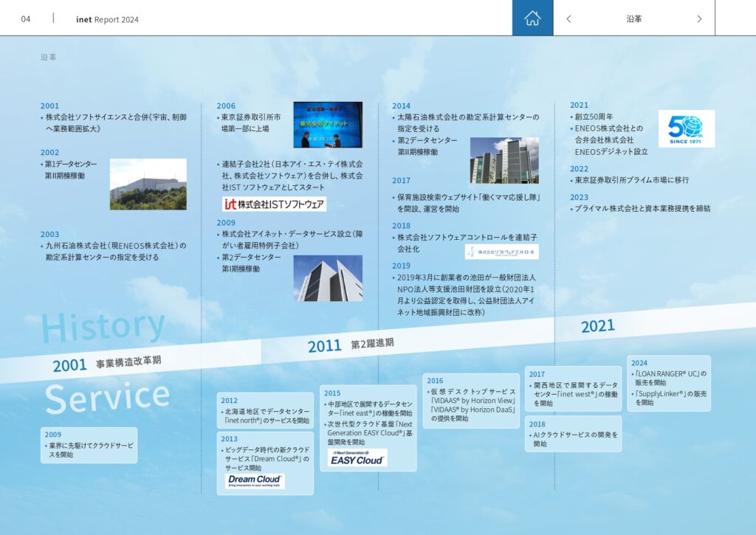Viewport: 756px width, 535px height.
Task: Click the 創立50周年 entry
Action: 592,117
